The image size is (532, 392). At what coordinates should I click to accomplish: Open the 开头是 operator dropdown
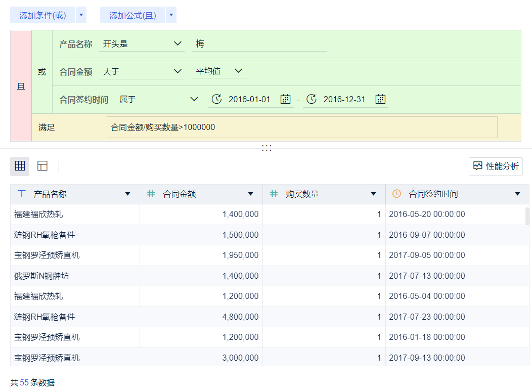(142, 44)
